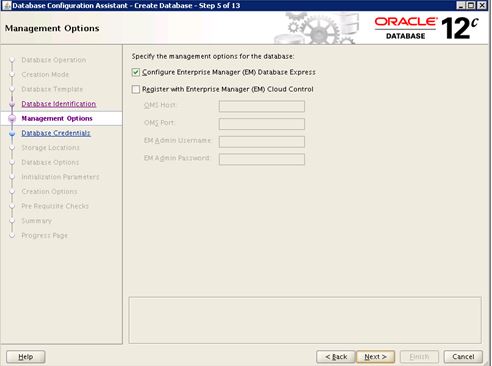Open the Database Identification step link
492x366 pixels.
[x=59, y=104]
